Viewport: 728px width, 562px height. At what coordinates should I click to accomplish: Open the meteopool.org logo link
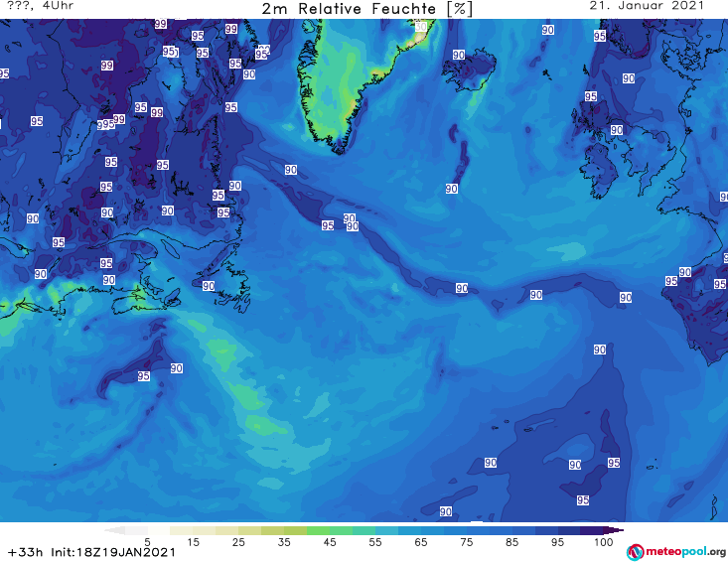[676, 552]
